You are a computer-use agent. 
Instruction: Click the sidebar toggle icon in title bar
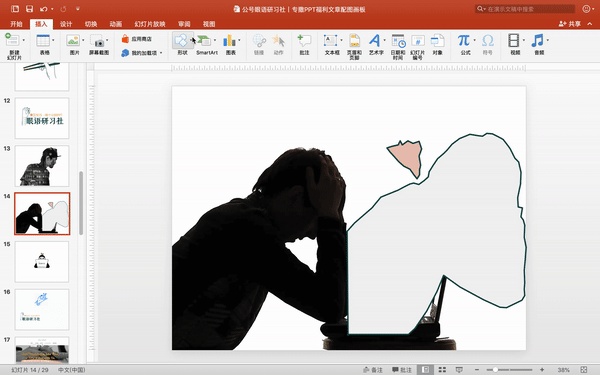pos(15,8)
